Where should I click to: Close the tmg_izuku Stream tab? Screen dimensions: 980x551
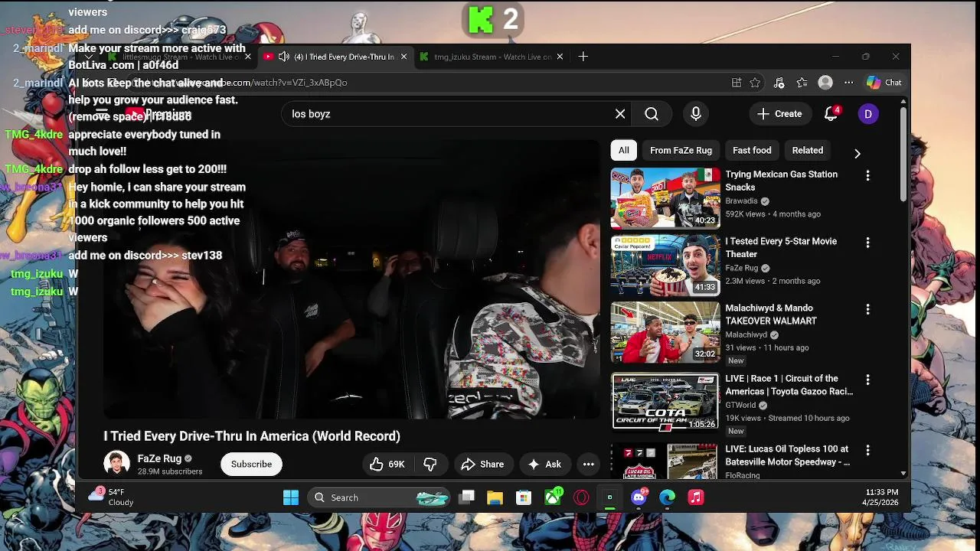click(560, 57)
